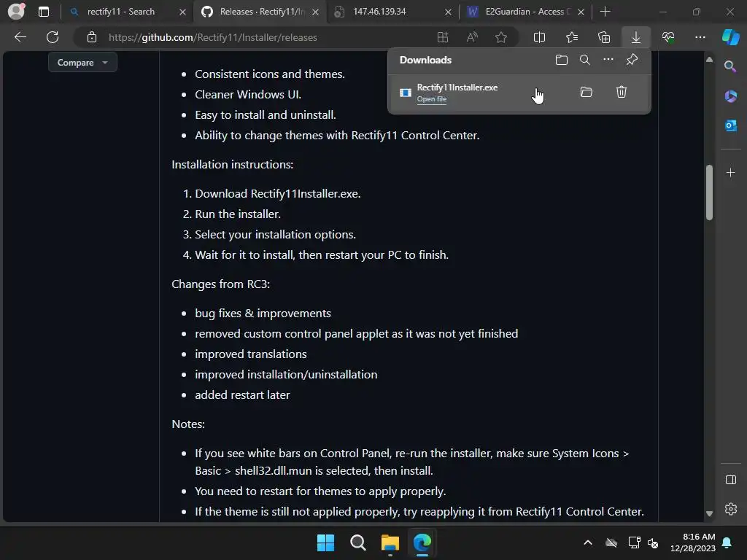Viewport: 747px width, 560px height.
Task: Search downloads with magnifier icon
Action: pos(585,60)
